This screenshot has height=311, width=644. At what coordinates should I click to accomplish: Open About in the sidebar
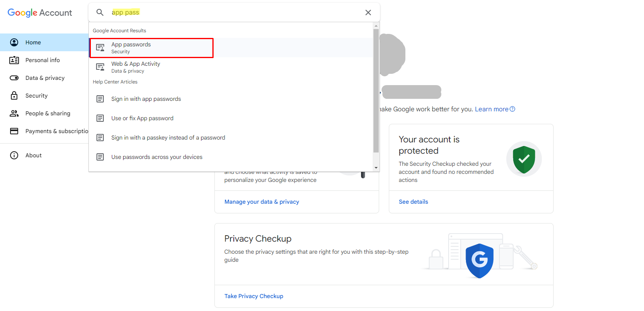click(x=44, y=155)
